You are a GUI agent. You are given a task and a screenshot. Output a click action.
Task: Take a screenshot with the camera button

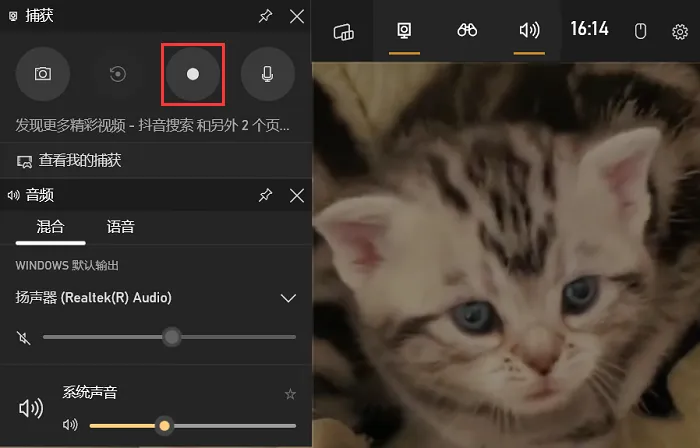coord(43,74)
